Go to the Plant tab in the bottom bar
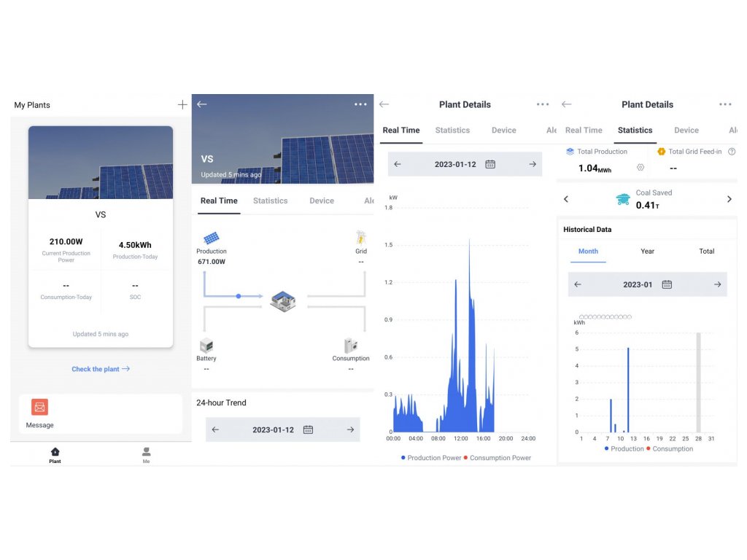This screenshot has height=560, width=747. pyautogui.click(x=55, y=455)
